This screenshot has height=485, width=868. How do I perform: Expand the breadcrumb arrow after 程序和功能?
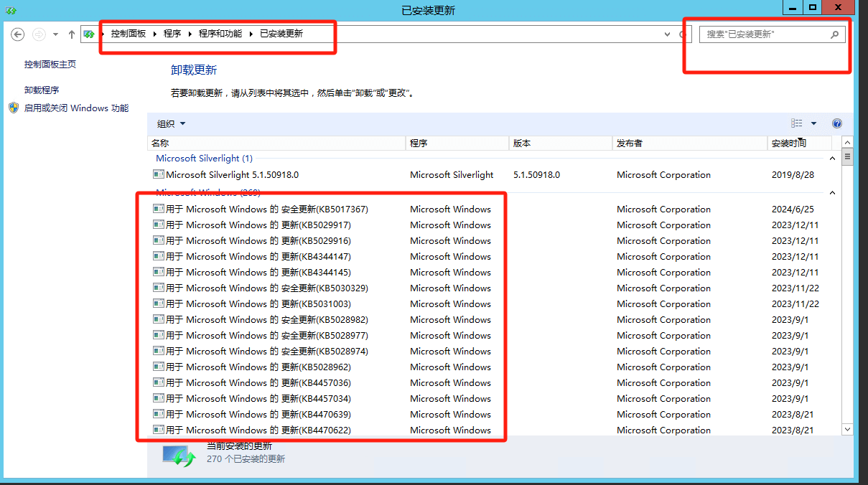tap(251, 34)
